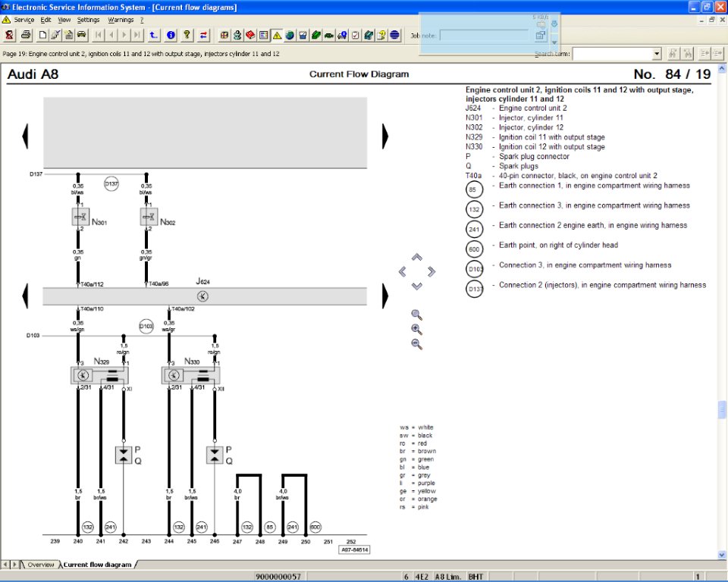Click the printer icon in the toolbar
The height and width of the screenshot is (582, 728).
[26, 35]
